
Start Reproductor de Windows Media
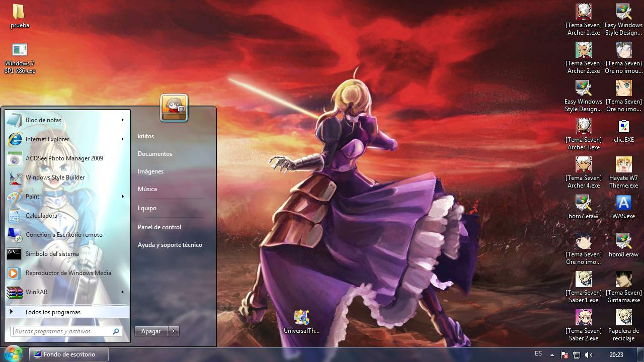coord(67,273)
